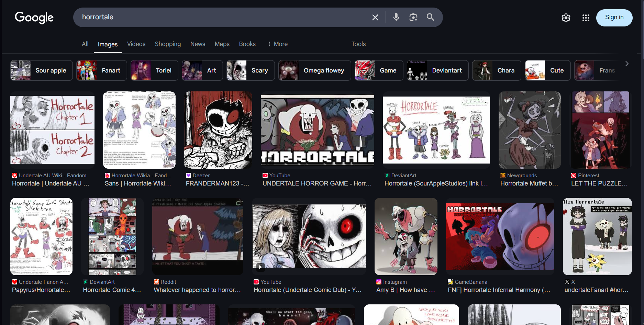Click into the horrortale search field
The height and width of the screenshot is (325, 644).
click(223, 17)
